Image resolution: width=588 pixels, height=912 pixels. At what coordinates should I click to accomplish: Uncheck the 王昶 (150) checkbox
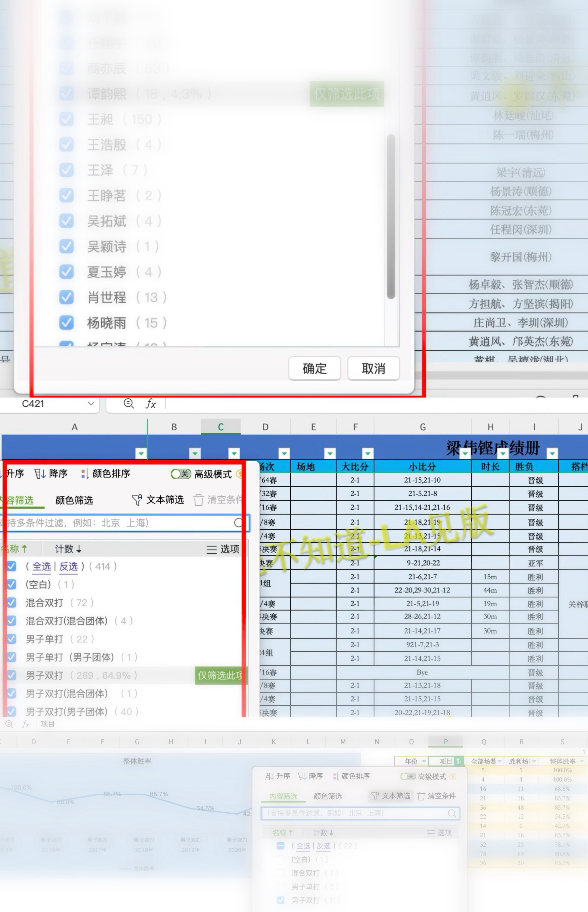(67, 119)
